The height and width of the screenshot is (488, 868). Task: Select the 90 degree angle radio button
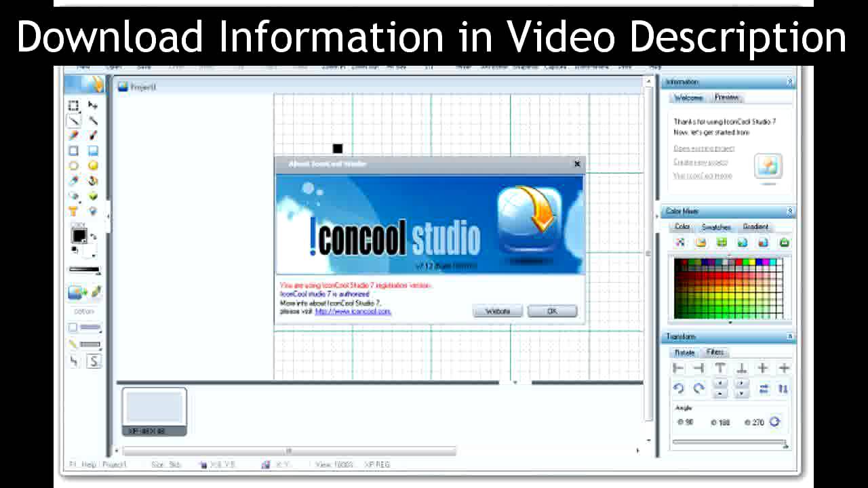coord(680,422)
